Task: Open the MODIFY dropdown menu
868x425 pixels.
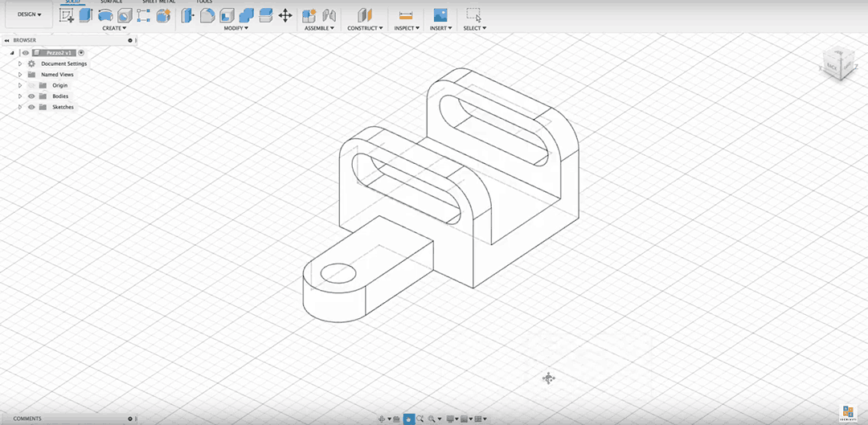Action: pos(235,28)
